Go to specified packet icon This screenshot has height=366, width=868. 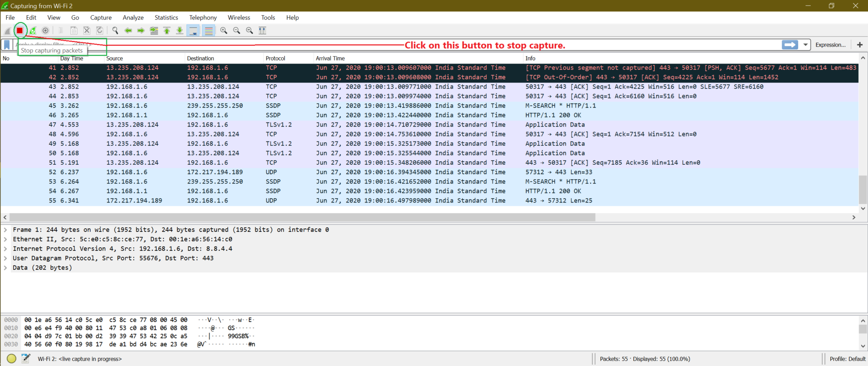click(x=154, y=30)
